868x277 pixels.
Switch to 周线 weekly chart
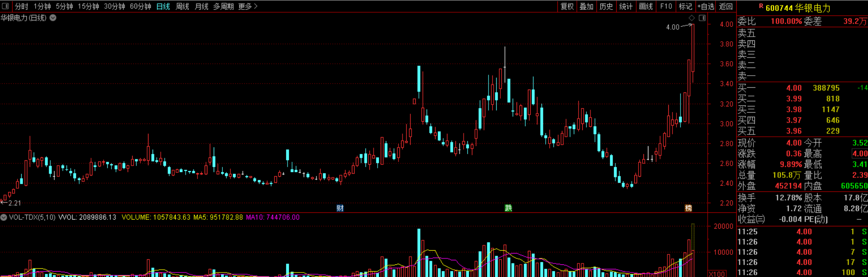(182, 6)
